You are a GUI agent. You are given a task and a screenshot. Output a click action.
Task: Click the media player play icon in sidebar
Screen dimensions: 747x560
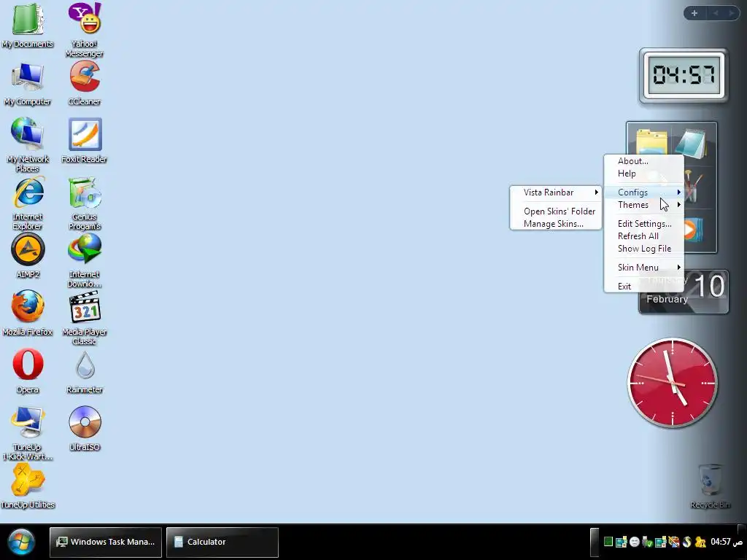(692, 230)
